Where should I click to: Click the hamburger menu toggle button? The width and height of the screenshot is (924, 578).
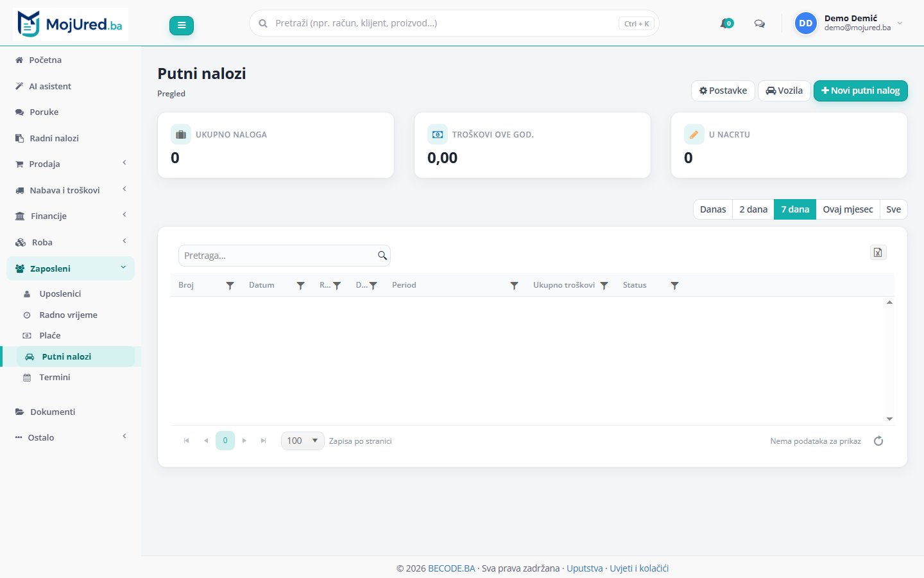pyautogui.click(x=182, y=26)
